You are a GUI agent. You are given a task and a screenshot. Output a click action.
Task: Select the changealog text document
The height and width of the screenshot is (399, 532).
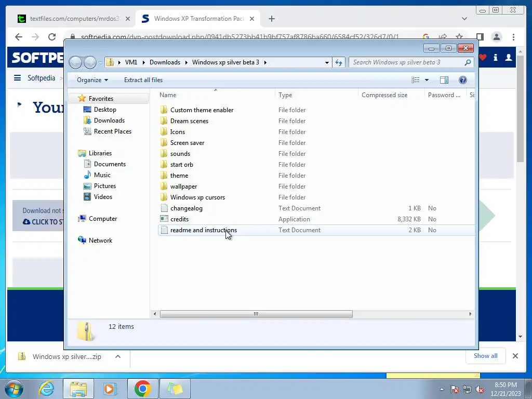coord(187,208)
